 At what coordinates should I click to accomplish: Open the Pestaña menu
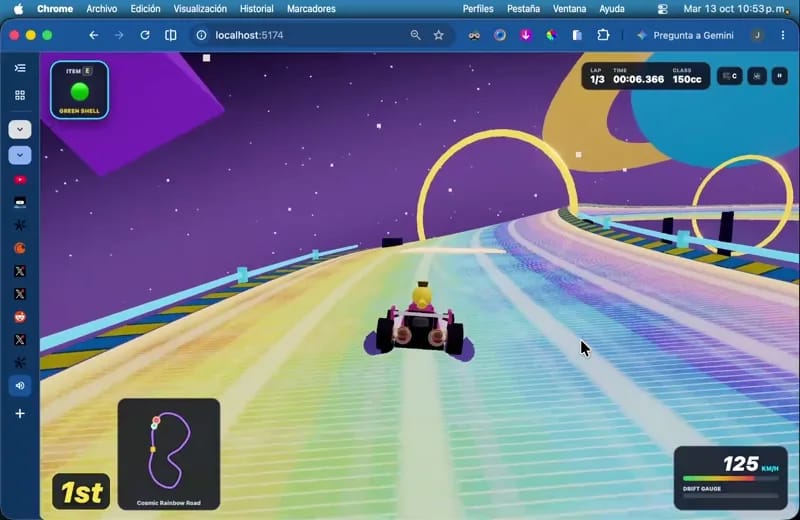pos(523,9)
